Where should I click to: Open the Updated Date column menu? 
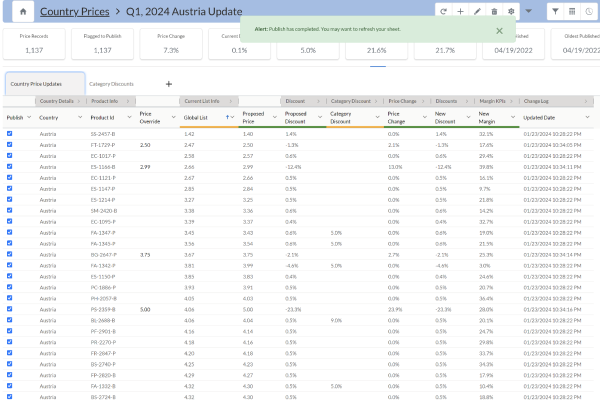[x=587, y=117]
